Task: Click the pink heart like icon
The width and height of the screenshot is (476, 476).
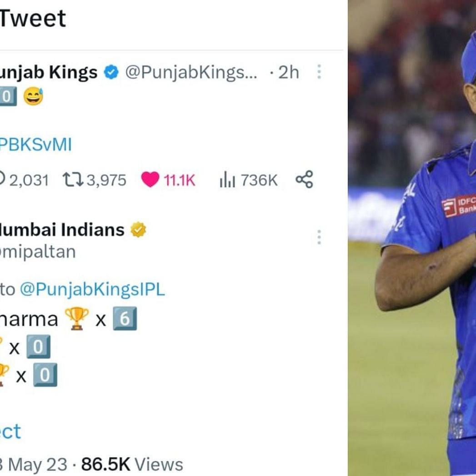Action: click(150, 180)
